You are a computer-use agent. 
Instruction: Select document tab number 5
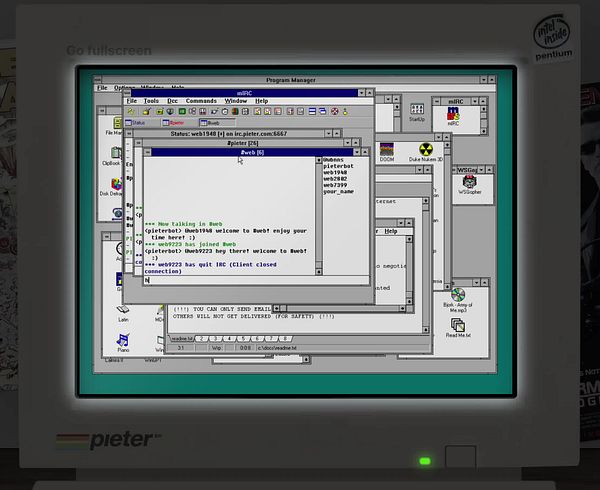[x=243, y=339]
